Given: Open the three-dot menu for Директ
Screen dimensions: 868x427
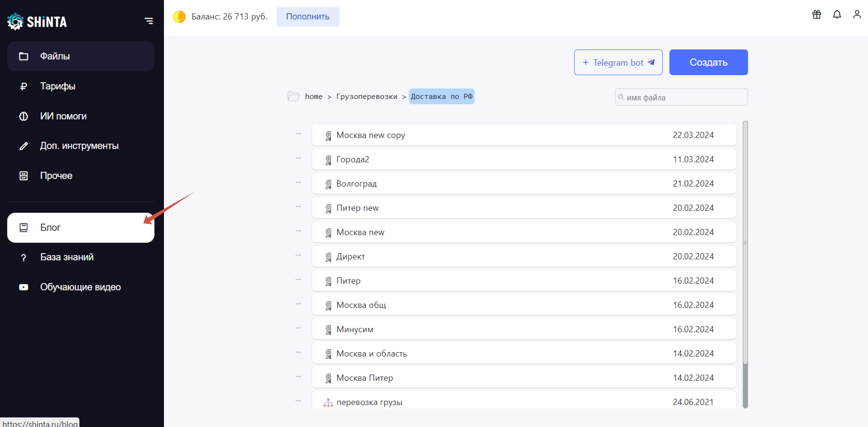Looking at the screenshot, I should point(298,255).
